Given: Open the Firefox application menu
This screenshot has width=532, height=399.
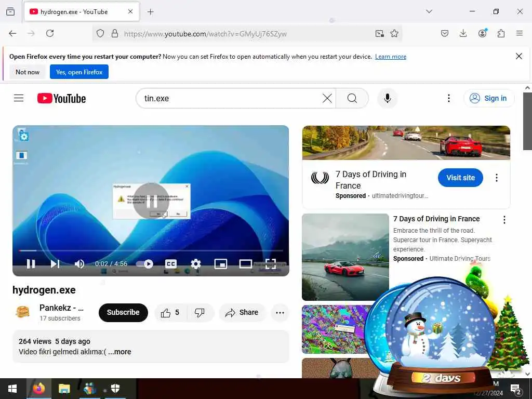Looking at the screenshot, I should (519, 33).
